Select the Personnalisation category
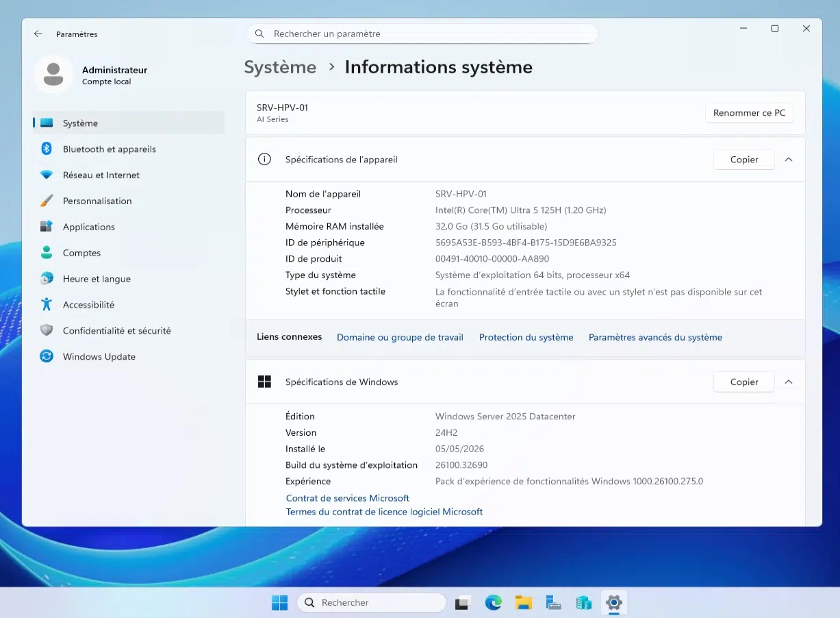Screen dimensions: 840x618 (129, 201)
